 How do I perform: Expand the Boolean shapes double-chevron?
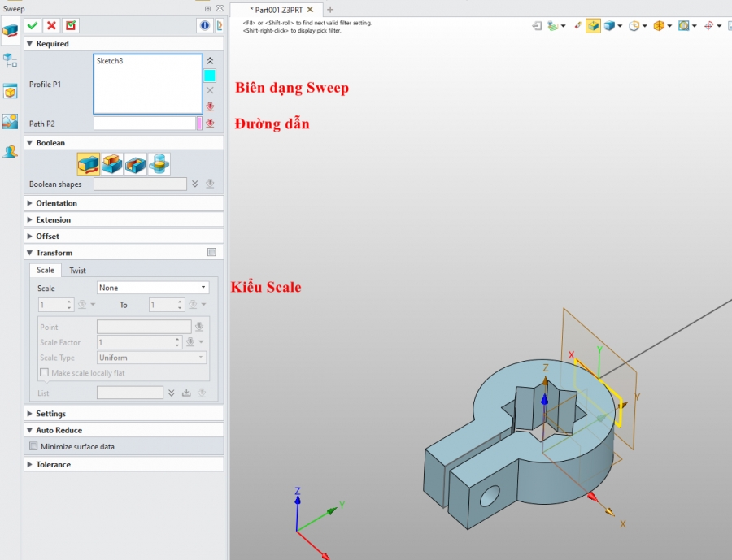click(x=195, y=184)
